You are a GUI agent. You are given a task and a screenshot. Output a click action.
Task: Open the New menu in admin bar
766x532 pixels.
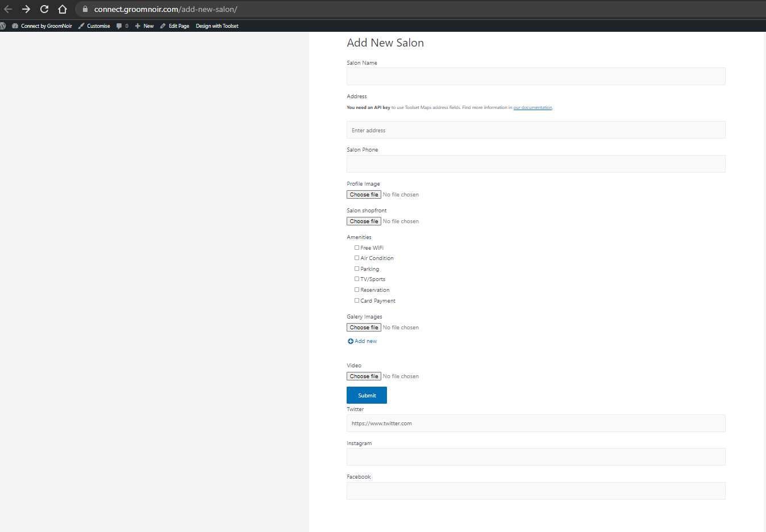144,26
